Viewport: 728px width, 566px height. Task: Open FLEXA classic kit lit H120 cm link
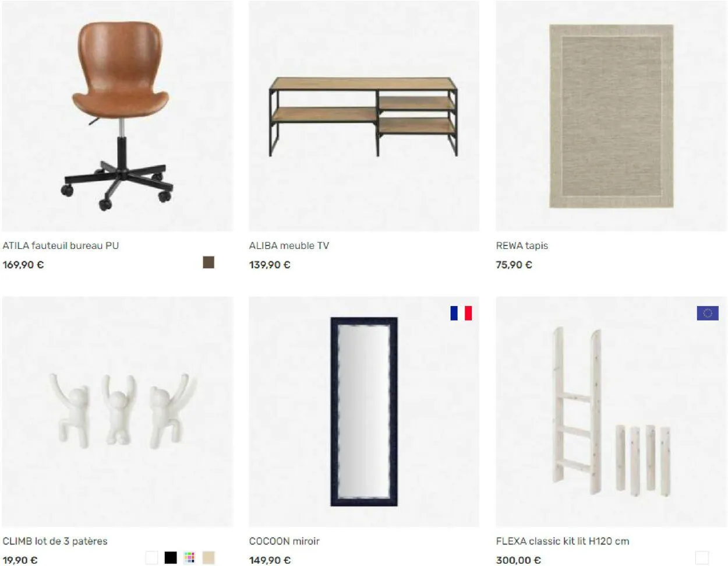click(x=563, y=541)
